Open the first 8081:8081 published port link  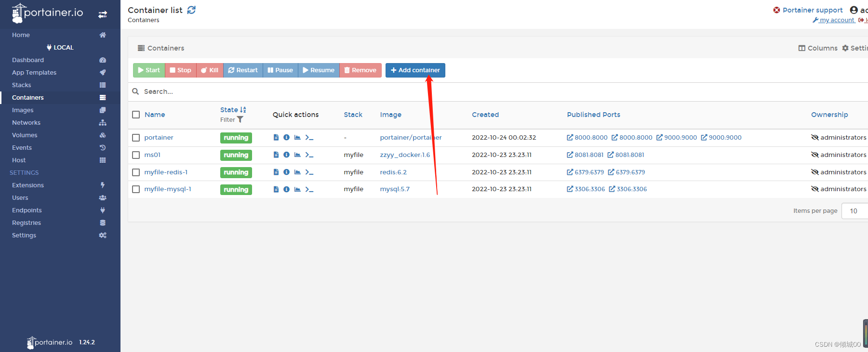[x=585, y=155]
